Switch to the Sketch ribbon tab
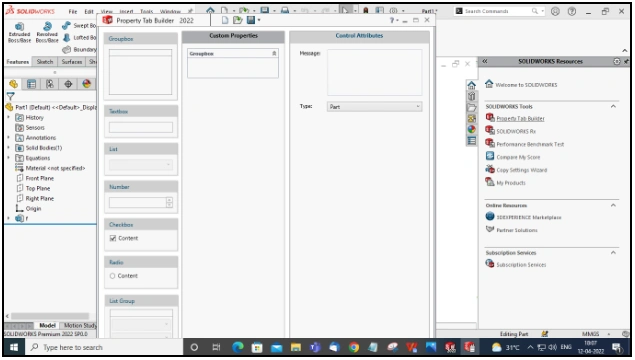The height and width of the screenshot is (360, 635). (45, 62)
